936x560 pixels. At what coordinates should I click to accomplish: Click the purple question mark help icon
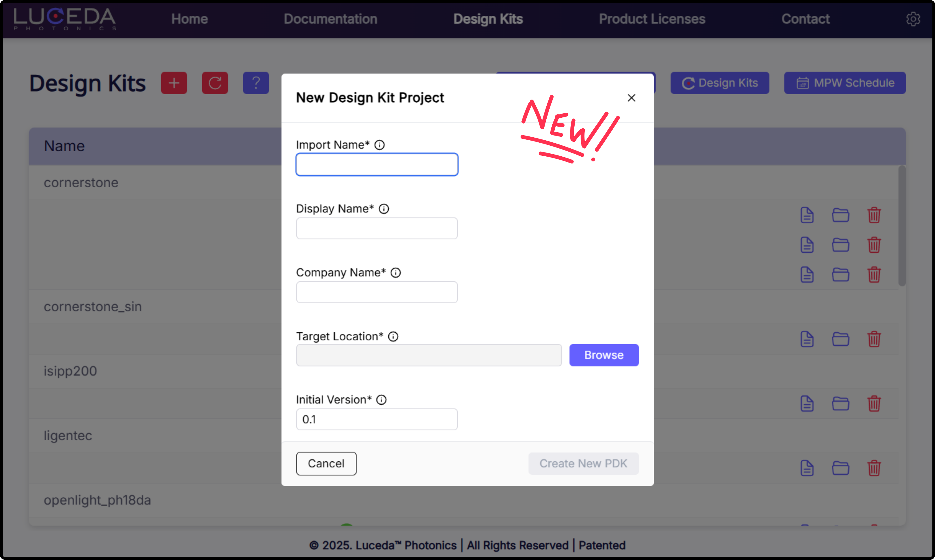click(255, 83)
